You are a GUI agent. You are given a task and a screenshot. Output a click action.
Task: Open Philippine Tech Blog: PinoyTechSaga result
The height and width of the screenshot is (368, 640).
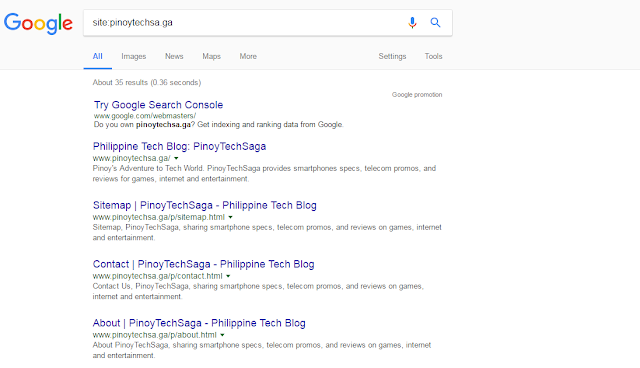(179, 146)
